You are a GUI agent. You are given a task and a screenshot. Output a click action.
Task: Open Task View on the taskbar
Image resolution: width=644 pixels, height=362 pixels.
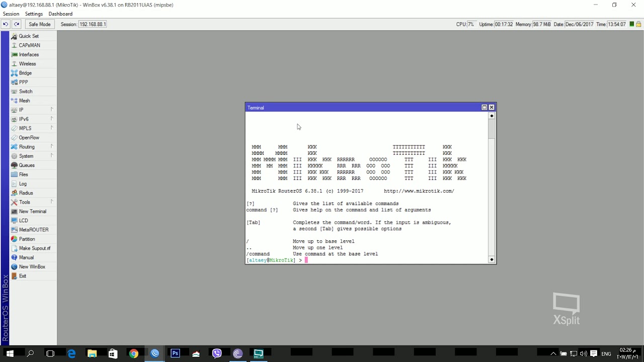point(50,353)
